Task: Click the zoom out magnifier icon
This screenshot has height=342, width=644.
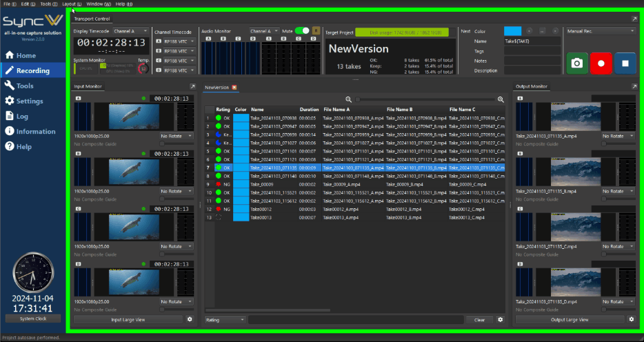Action: 350,99
